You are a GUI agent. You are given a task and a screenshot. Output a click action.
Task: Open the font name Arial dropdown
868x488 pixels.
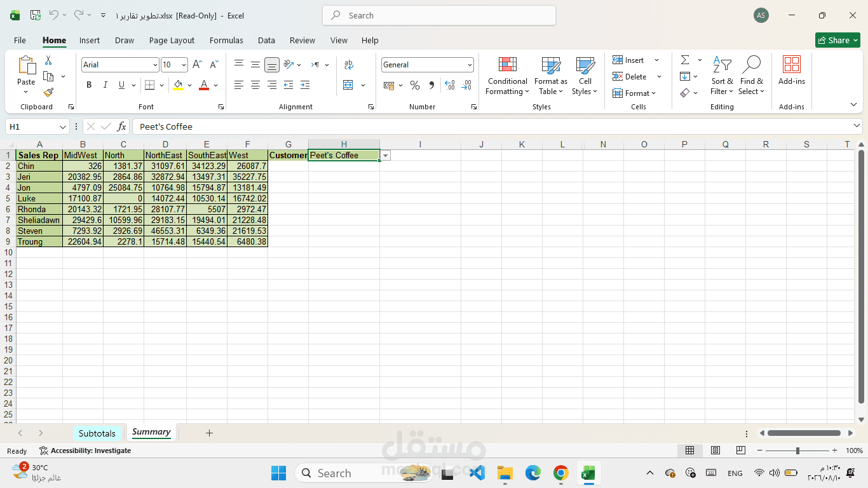[x=155, y=65]
